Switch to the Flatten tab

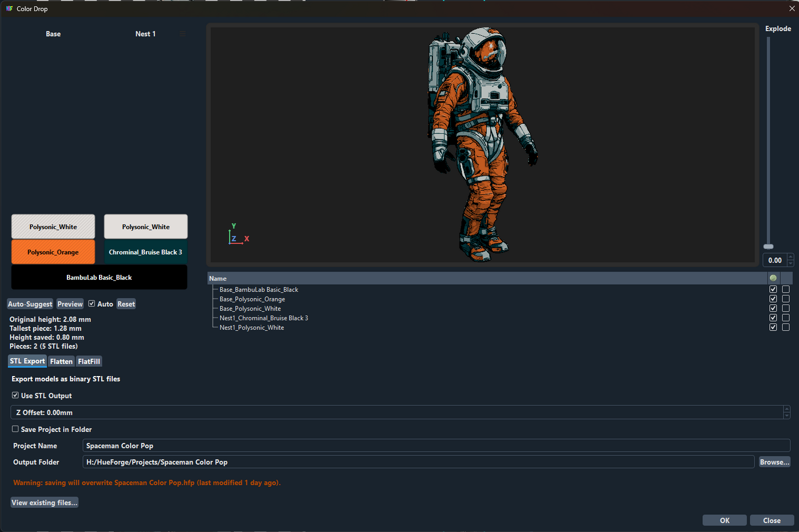click(61, 362)
